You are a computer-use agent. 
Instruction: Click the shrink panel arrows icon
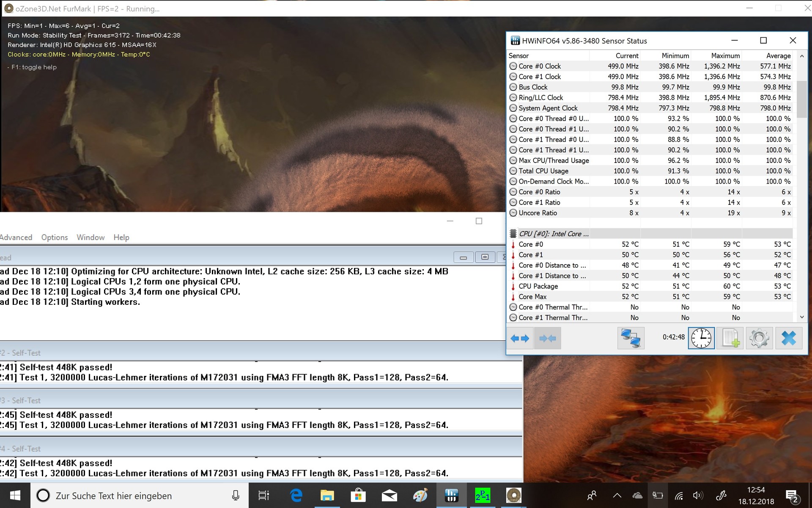(x=547, y=338)
